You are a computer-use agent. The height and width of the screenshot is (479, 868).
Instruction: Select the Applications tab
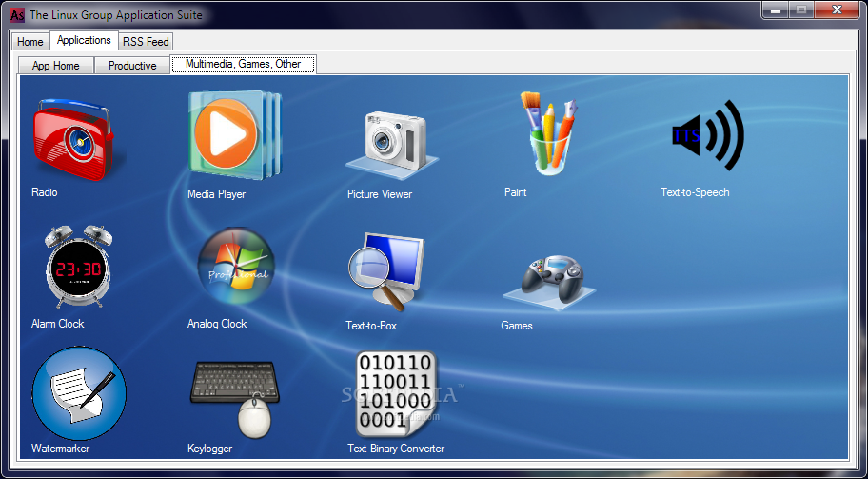pyautogui.click(x=84, y=40)
